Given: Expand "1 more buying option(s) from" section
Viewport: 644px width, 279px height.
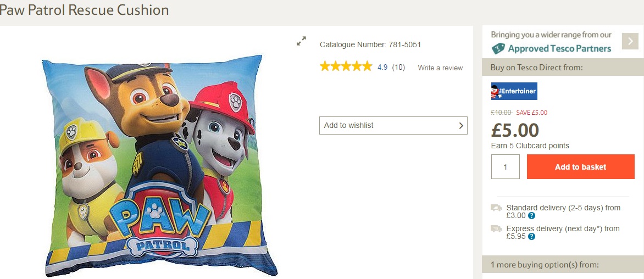Looking at the screenshot, I should pyautogui.click(x=544, y=265).
